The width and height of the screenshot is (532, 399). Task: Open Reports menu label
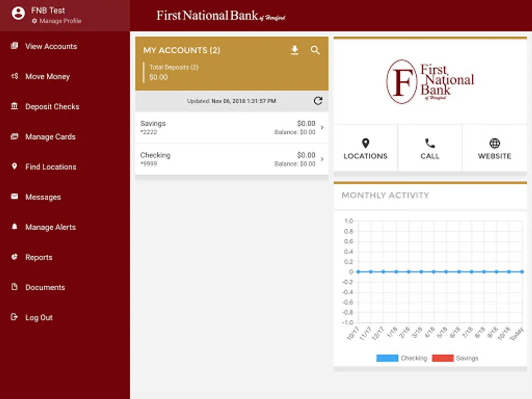[39, 257]
